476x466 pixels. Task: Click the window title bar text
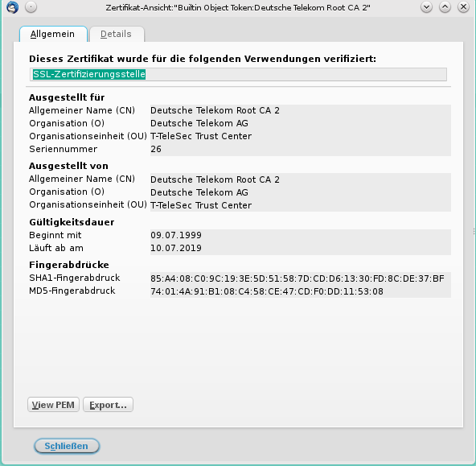point(238,7)
